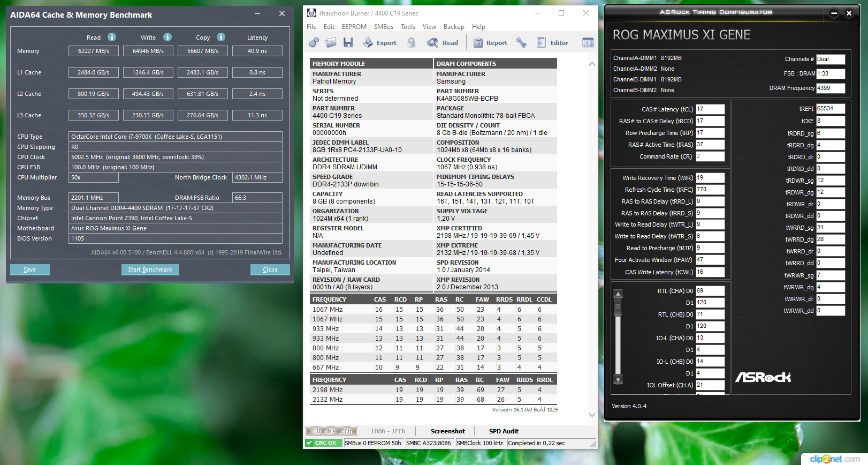
Task: Click the Row Precharge Time (tRP) field
Action: coord(710,133)
